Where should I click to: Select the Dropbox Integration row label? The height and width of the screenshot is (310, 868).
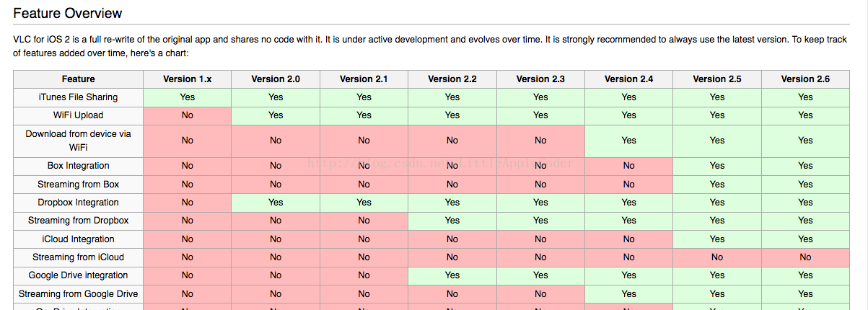(x=78, y=203)
